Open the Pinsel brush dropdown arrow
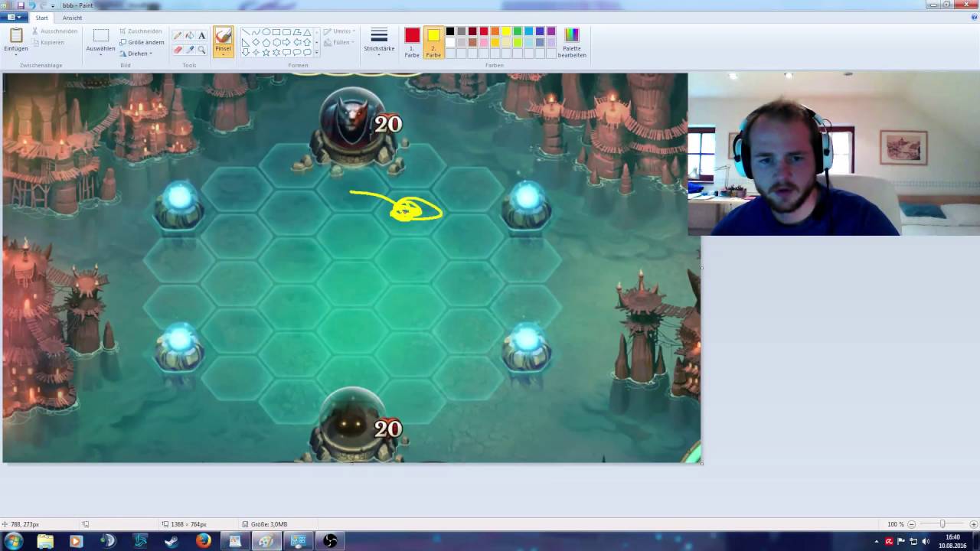Screen dimensions: 980x551 pos(223,55)
